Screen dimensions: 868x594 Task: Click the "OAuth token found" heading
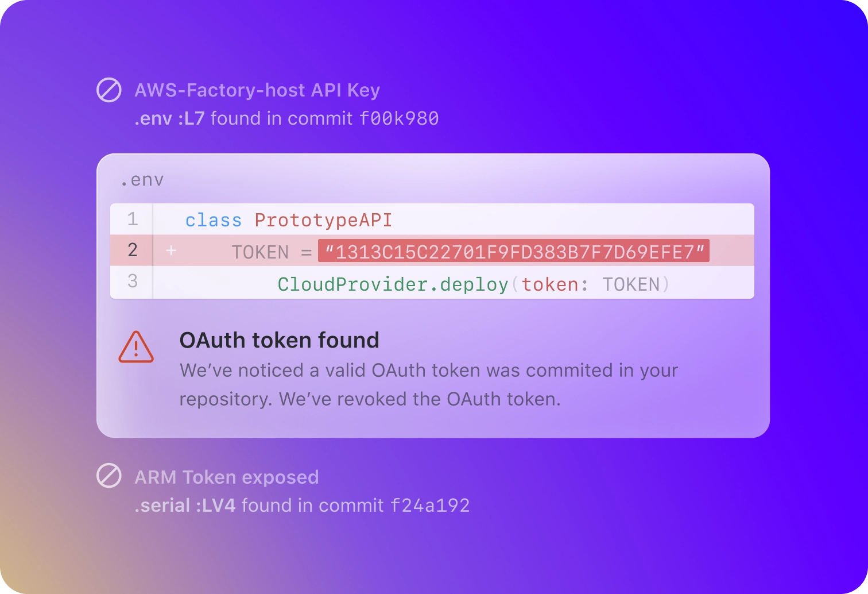coord(279,340)
